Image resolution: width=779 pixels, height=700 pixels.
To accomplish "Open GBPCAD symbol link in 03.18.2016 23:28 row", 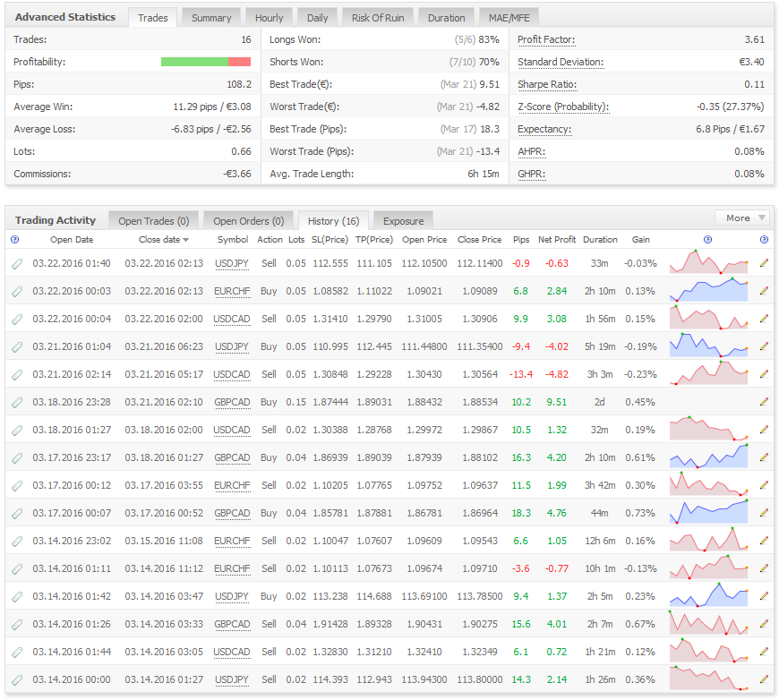I will pos(232,403).
